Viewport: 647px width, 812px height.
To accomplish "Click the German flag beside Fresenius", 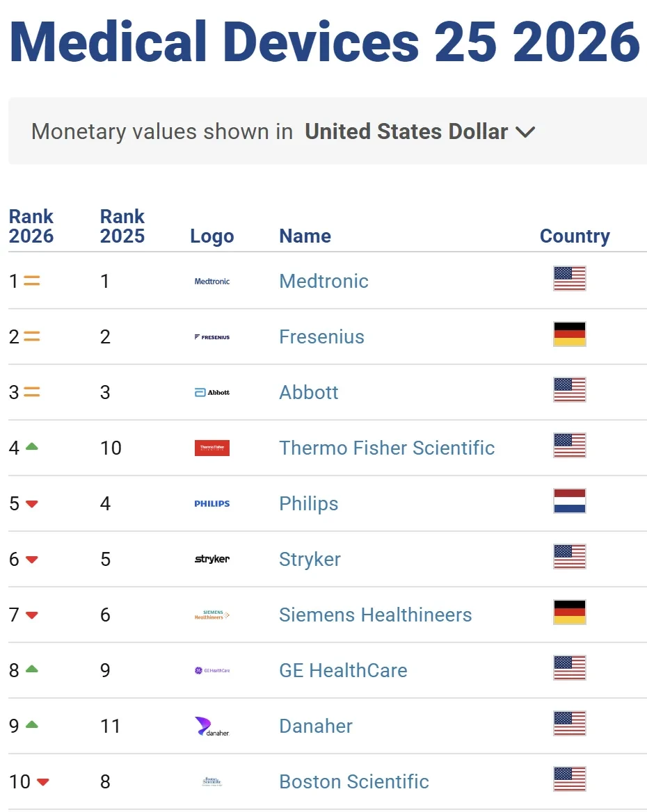I will coord(570,334).
